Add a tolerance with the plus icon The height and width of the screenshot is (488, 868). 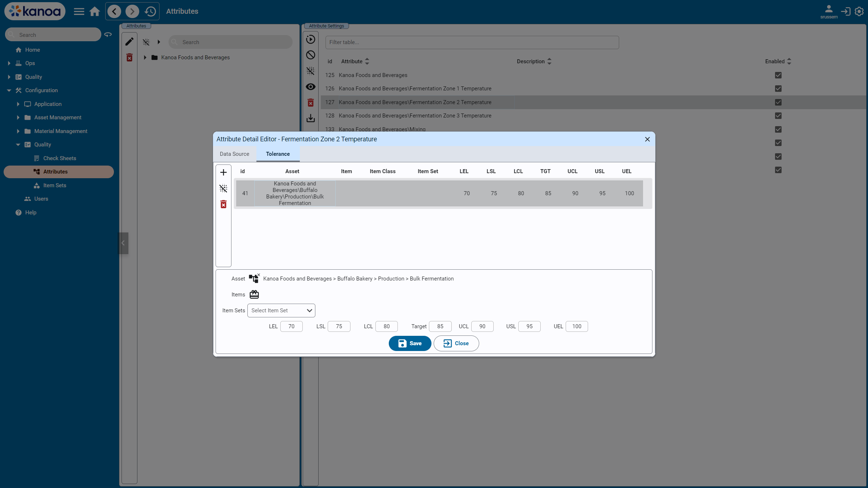point(224,172)
